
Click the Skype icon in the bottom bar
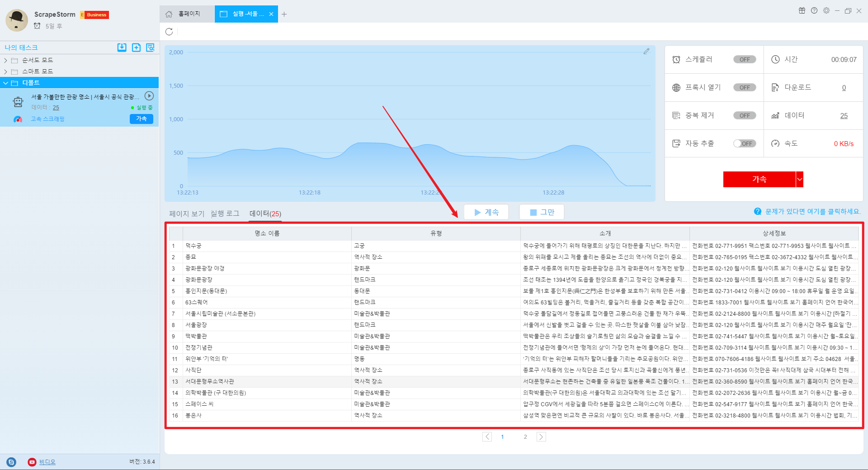[x=11, y=462]
